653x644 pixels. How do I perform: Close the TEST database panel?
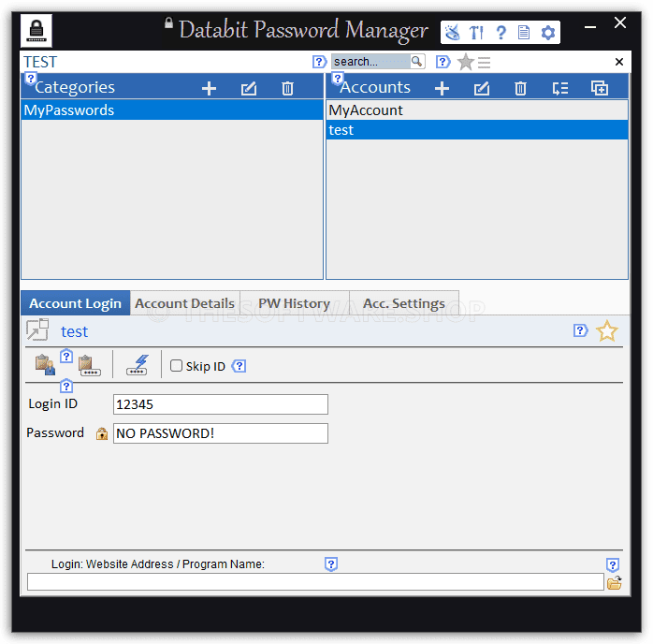[x=618, y=62]
